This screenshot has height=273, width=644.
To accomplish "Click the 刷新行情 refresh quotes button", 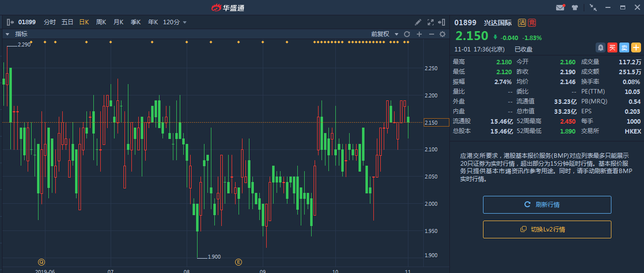I will 547,204.
